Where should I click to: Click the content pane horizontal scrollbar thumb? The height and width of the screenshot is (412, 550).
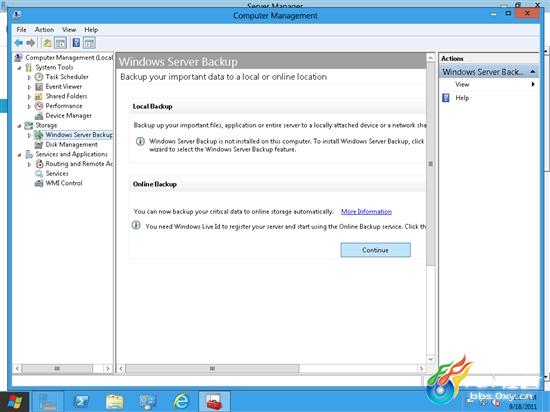tap(212, 369)
